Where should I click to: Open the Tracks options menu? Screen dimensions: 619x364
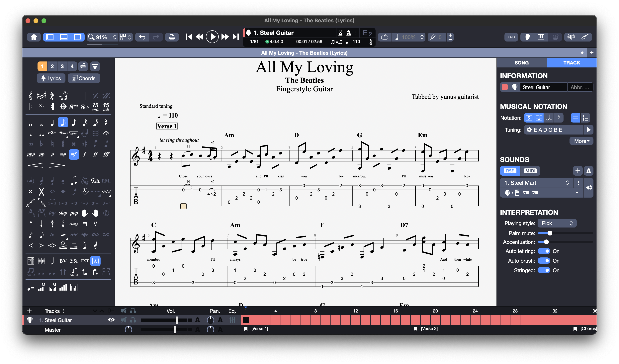64,311
